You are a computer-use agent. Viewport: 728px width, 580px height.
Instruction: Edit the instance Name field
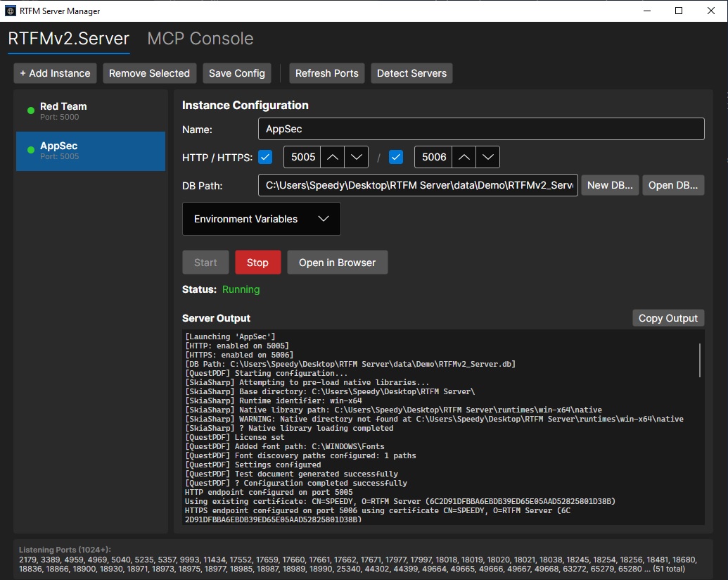481,129
